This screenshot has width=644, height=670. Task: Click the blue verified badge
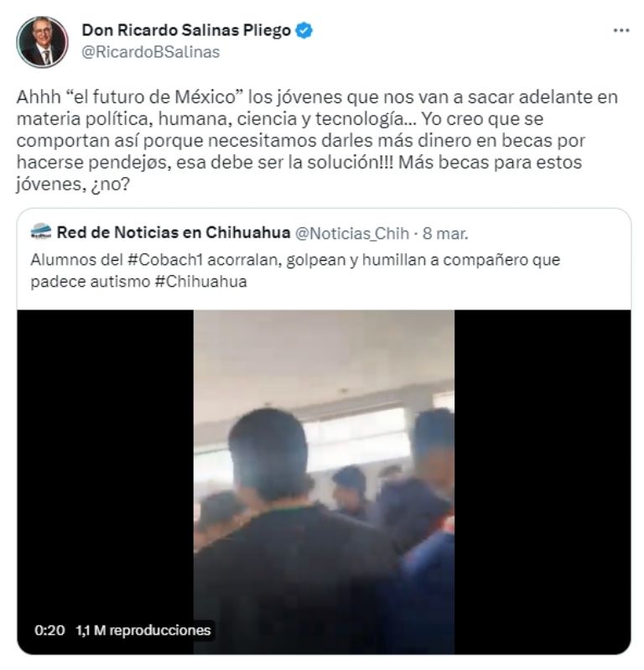coord(304,30)
